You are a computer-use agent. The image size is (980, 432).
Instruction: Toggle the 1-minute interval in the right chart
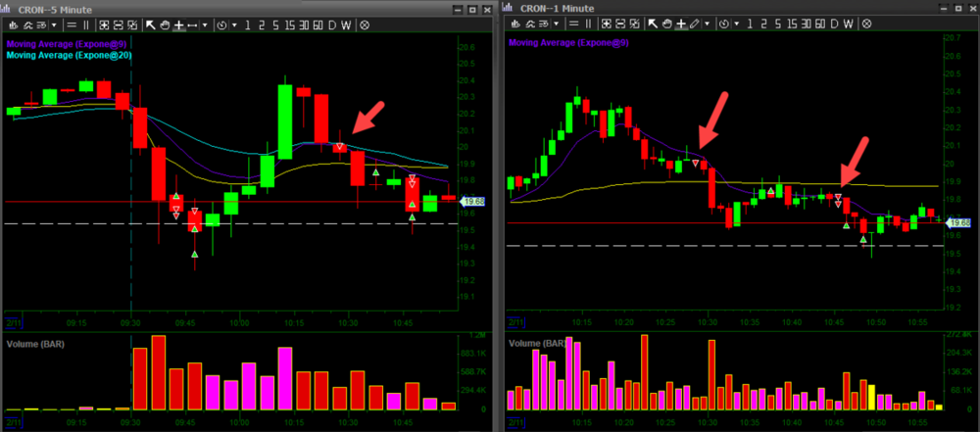(750, 24)
